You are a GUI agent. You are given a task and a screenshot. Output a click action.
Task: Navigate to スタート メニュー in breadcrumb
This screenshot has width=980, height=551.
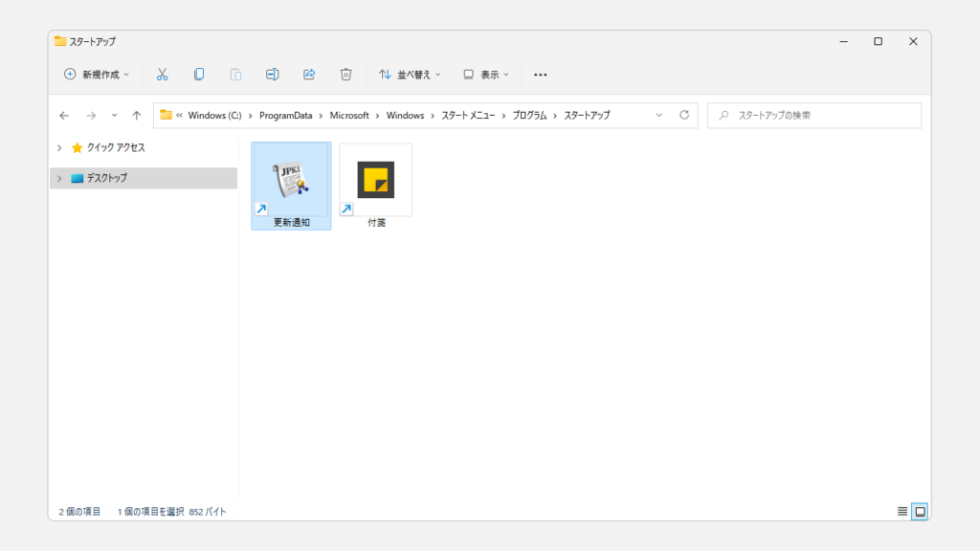468,115
